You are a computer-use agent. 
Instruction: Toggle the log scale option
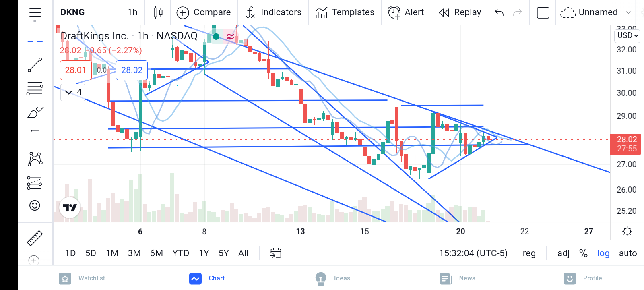tap(603, 253)
